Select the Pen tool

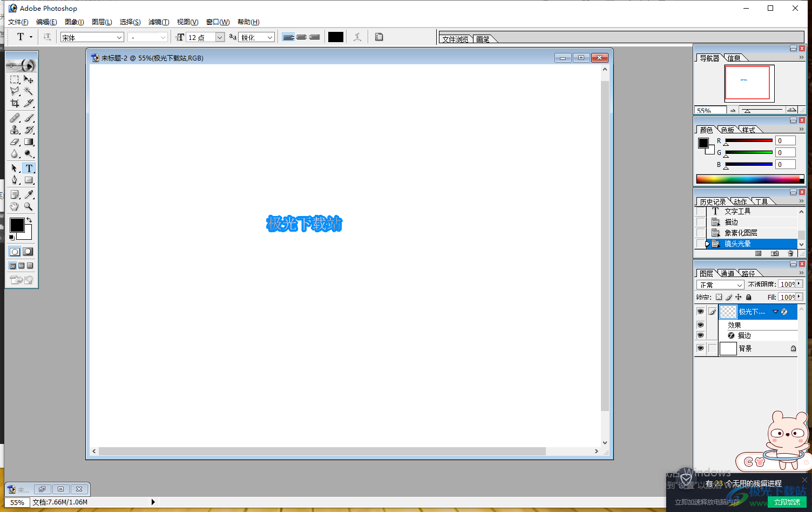(15, 180)
